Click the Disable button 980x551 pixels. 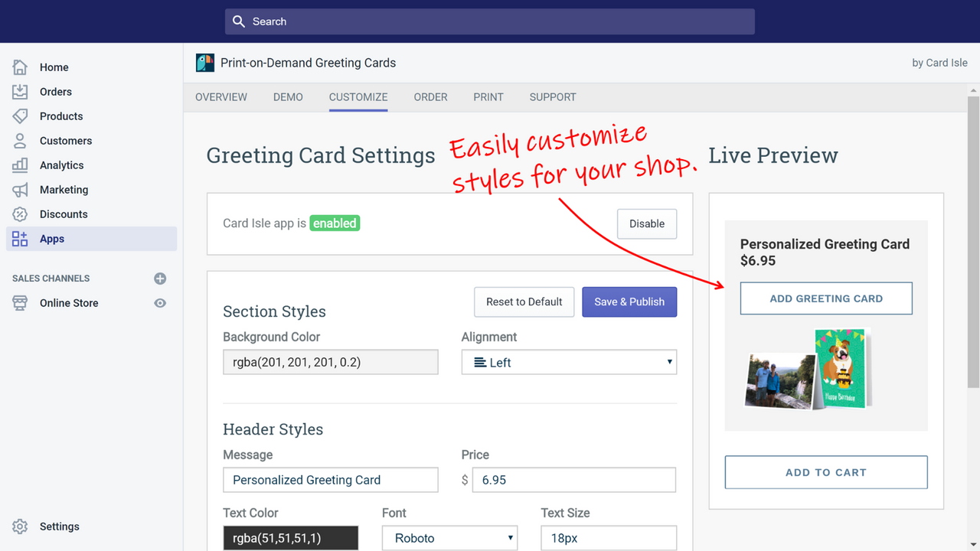click(647, 224)
